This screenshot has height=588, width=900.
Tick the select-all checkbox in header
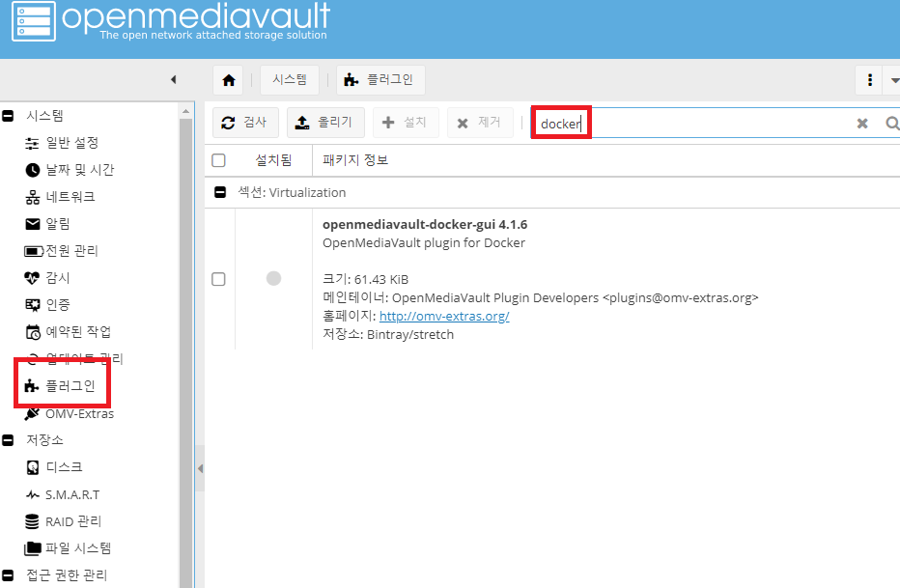click(218, 160)
